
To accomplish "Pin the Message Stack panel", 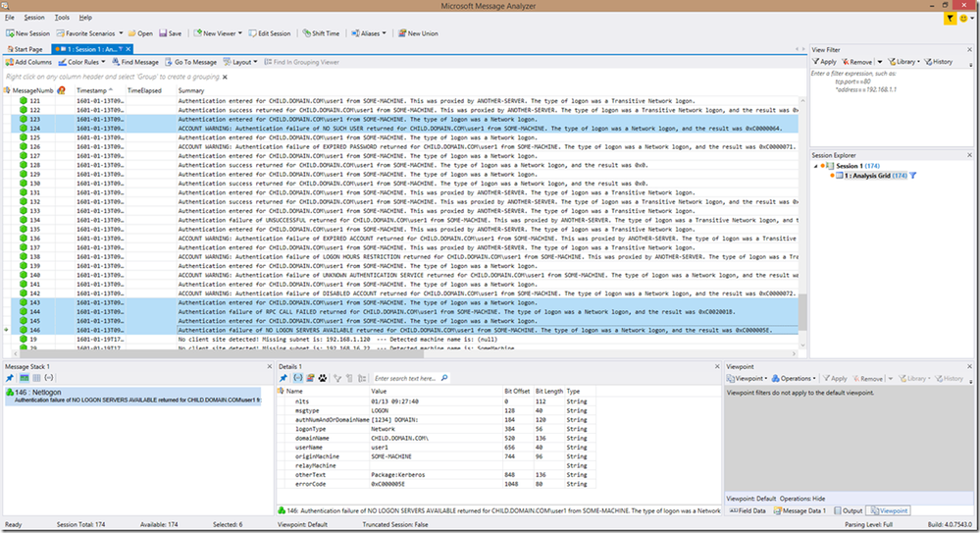I will coord(10,378).
